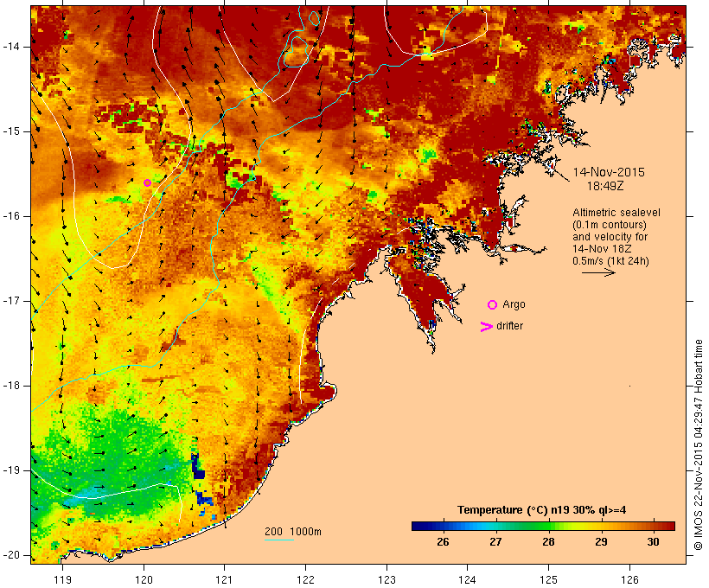Click the 'and velocity for' text line

click(610, 237)
